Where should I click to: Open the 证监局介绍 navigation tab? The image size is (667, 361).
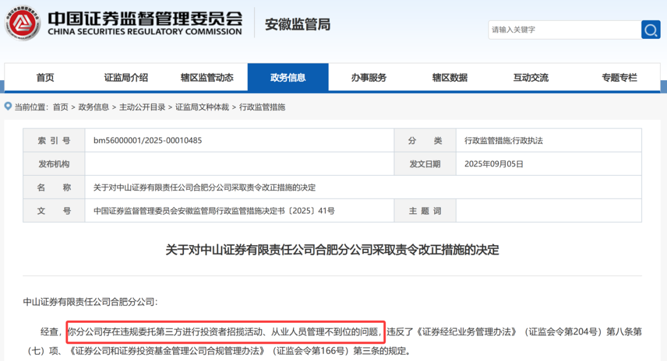coord(126,77)
